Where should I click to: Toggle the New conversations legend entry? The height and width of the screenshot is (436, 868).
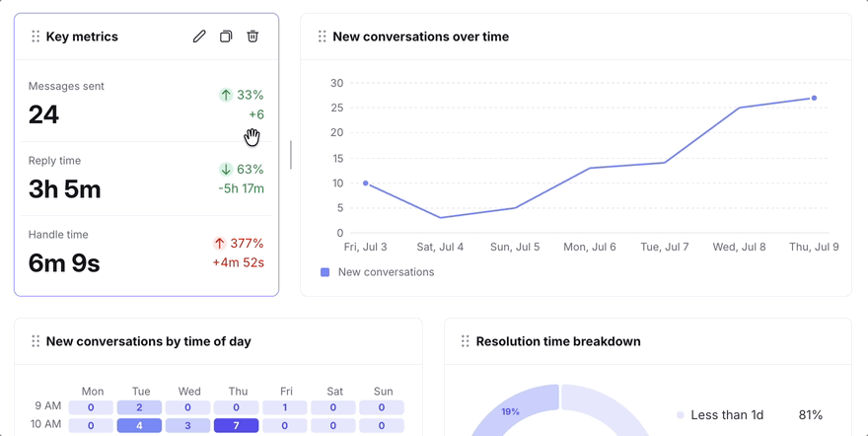click(378, 272)
